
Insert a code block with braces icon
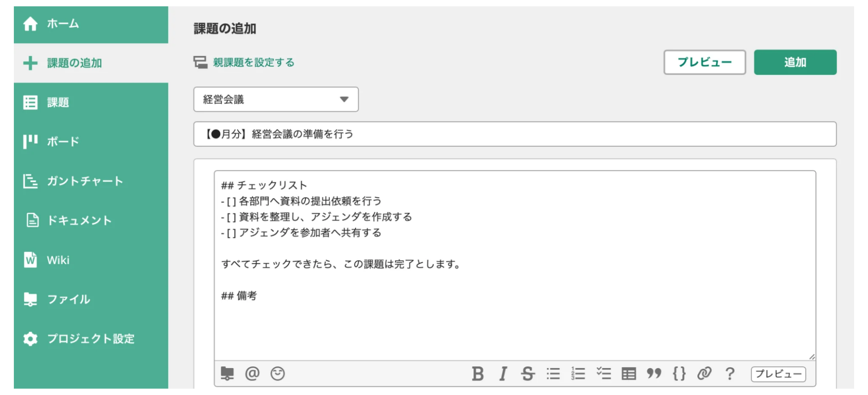pyautogui.click(x=679, y=374)
